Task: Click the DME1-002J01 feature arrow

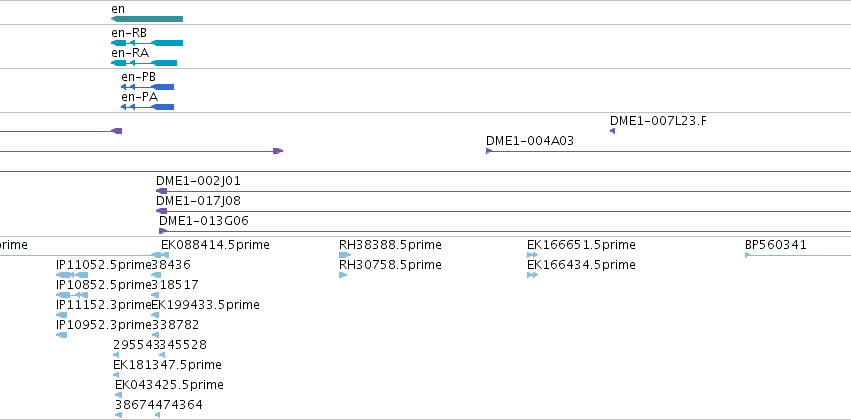Action: [x=161, y=191]
